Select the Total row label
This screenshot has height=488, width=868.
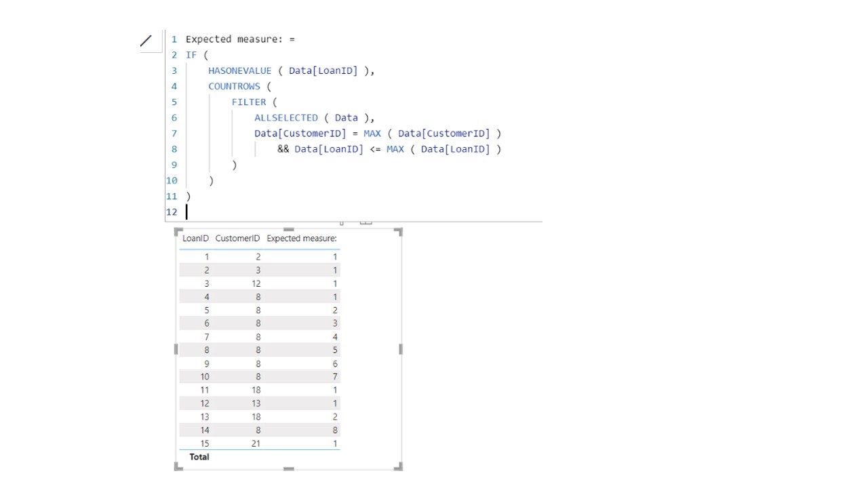199,457
